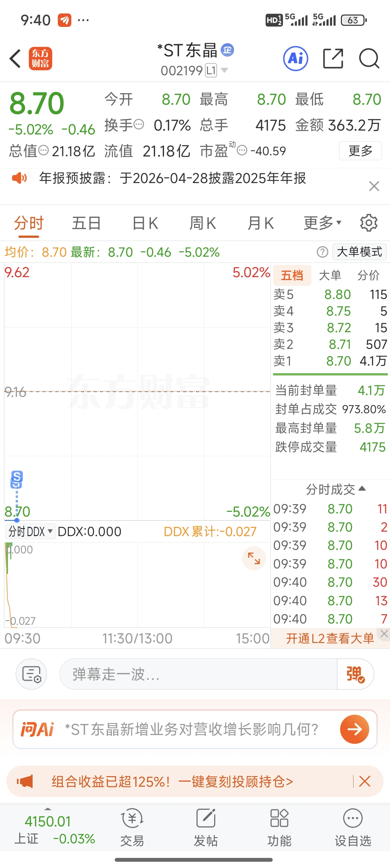The height and width of the screenshot is (868, 390).
Task: Switch to 日K chart tab
Action: pyautogui.click(x=145, y=223)
